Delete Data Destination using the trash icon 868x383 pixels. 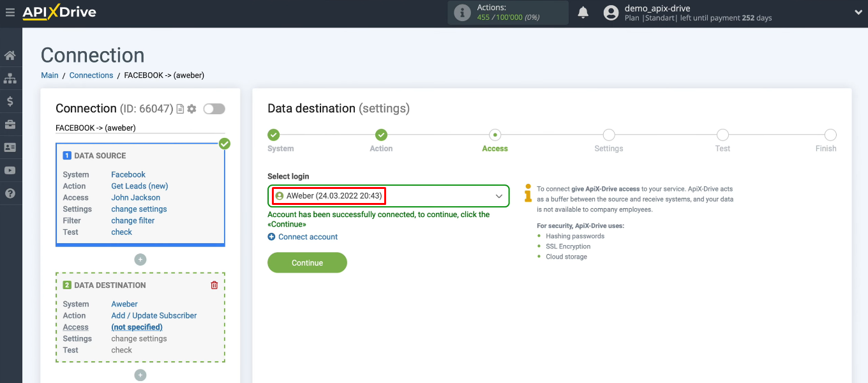pos(214,285)
